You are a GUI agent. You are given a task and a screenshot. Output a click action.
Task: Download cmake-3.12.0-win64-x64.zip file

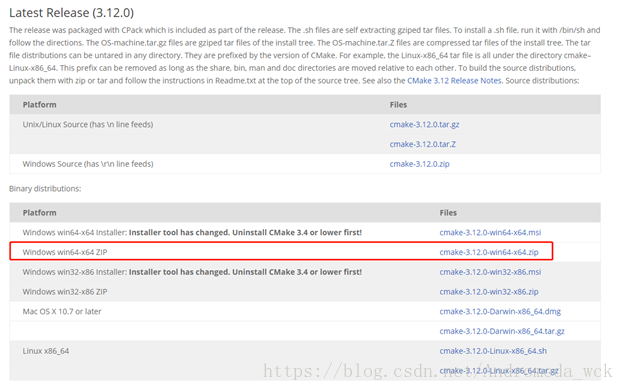click(x=489, y=252)
